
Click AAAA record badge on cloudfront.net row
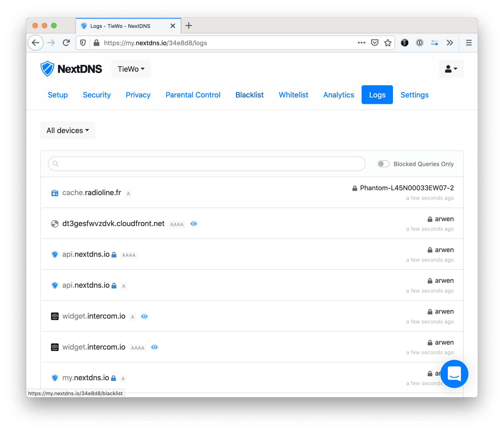coord(177,224)
